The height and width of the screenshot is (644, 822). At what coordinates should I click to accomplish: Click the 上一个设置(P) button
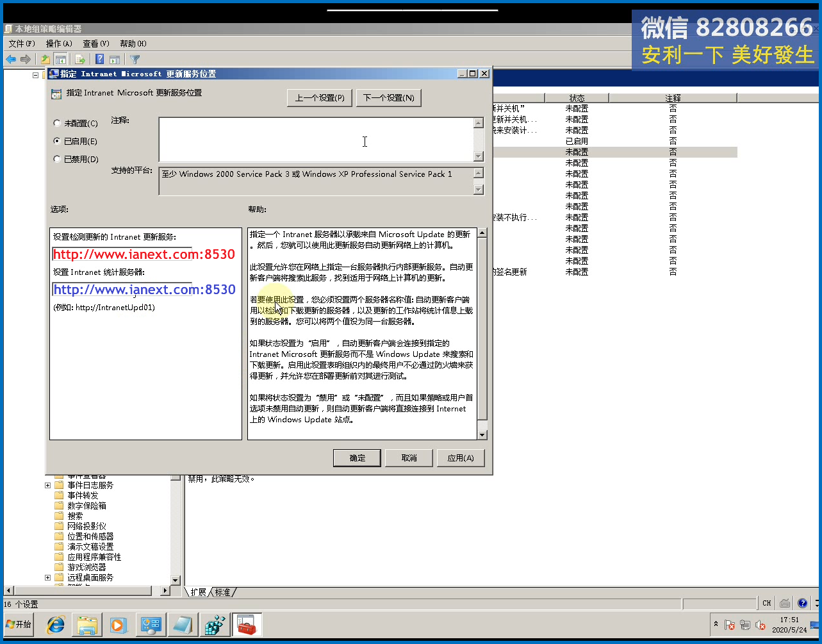[320, 98]
